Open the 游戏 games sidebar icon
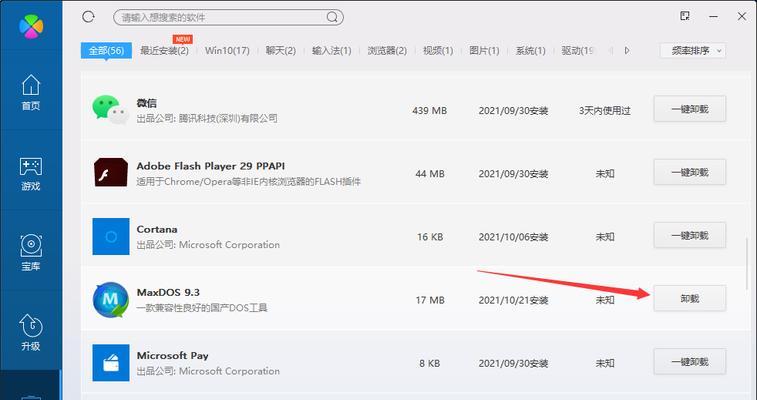The width and height of the screenshot is (757, 400). pyautogui.click(x=31, y=174)
